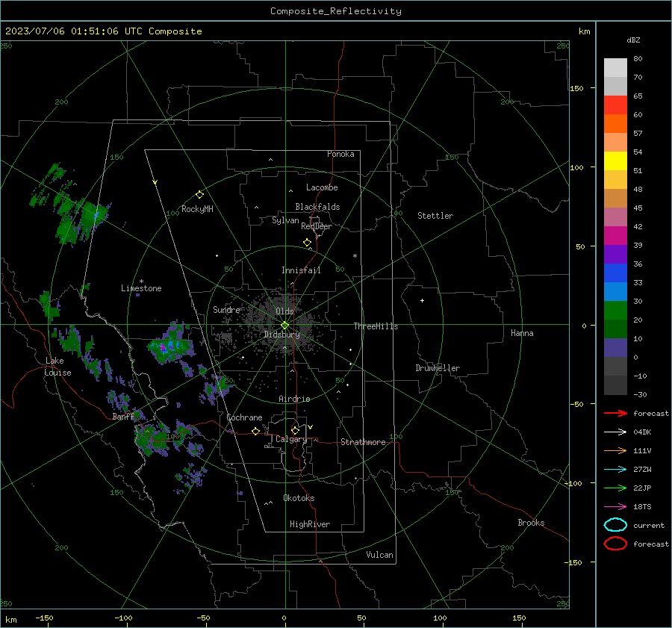The height and width of the screenshot is (628, 672).
Task: Click the yellow diamond marker below RedDeer
Action: click(x=308, y=243)
